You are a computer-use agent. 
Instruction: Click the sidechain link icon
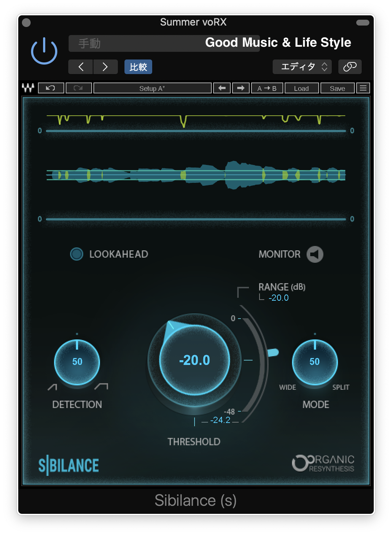point(350,67)
